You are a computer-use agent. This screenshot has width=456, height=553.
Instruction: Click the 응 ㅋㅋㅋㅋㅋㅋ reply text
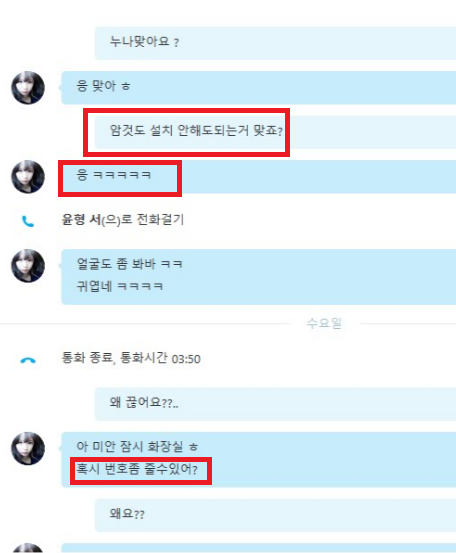[x=114, y=175]
